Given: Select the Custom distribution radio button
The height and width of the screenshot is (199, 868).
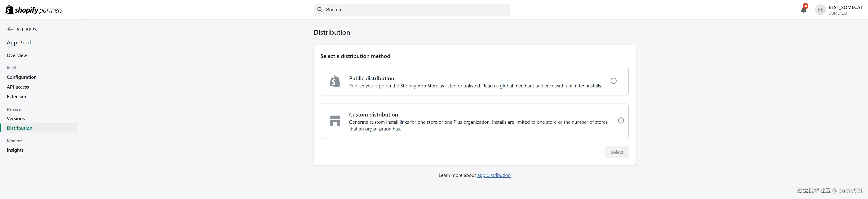Looking at the screenshot, I should click(x=621, y=121).
